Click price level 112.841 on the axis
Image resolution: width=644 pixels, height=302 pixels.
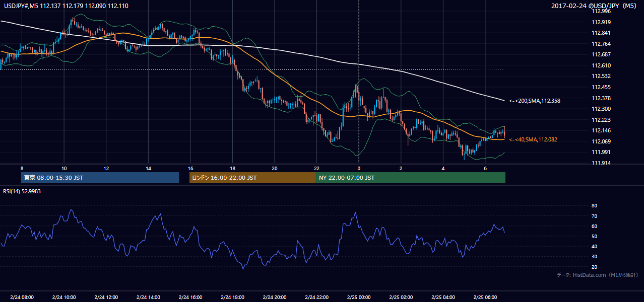coord(601,33)
